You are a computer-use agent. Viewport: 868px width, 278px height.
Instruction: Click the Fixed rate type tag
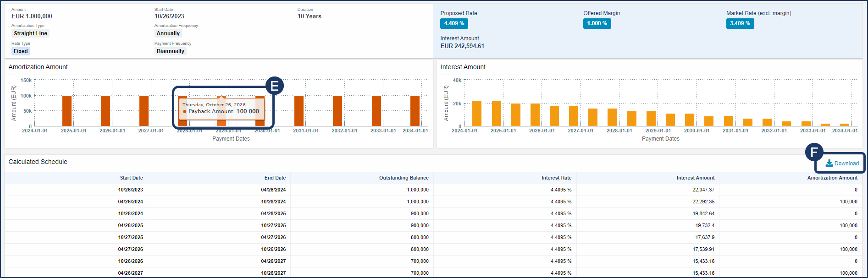point(21,51)
